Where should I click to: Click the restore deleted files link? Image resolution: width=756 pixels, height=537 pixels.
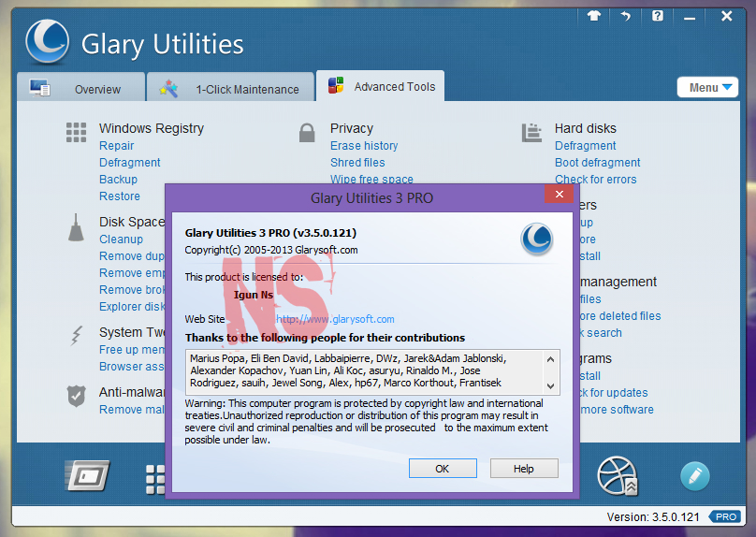pos(620,315)
